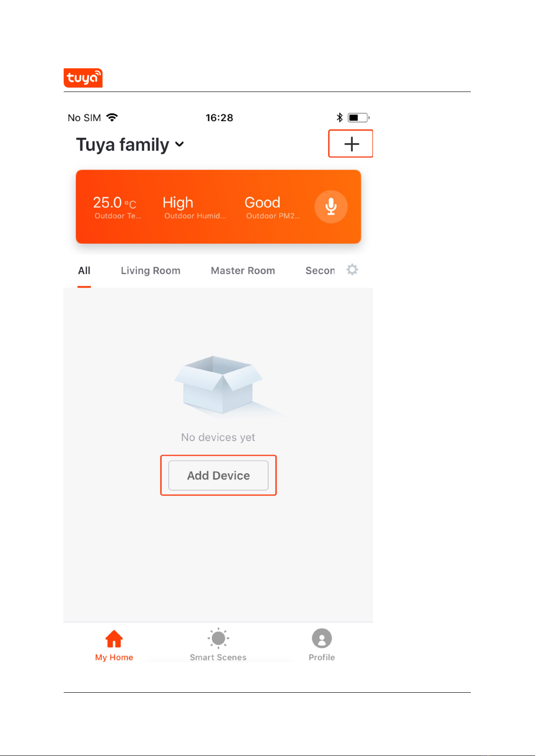The width and height of the screenshot is (535, 756).
Task: Open room management gear icon
Action: tap(352, 270)
